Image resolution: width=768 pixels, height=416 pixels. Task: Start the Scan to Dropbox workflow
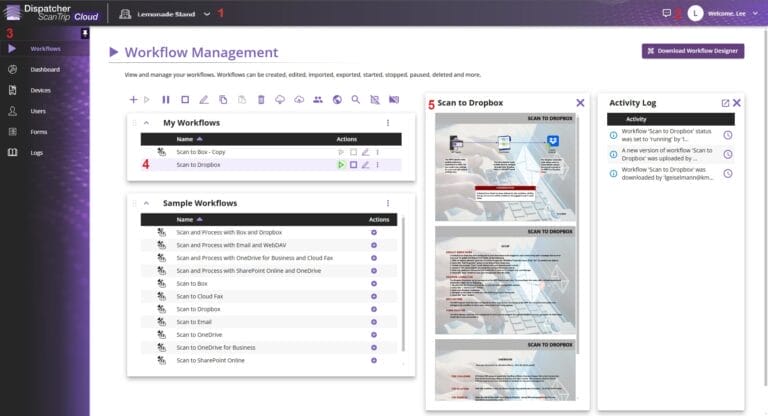pos(341,164)
